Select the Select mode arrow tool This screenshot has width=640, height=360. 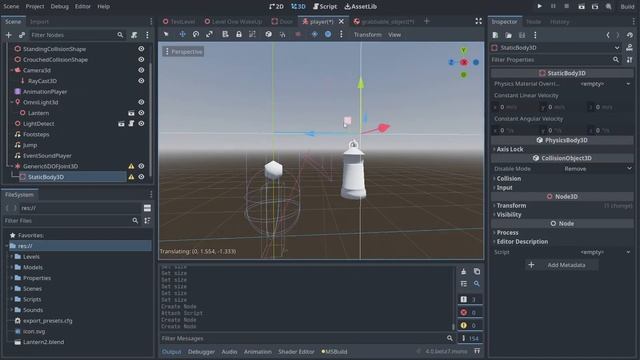pyautogui.click(x=166, y=35)
